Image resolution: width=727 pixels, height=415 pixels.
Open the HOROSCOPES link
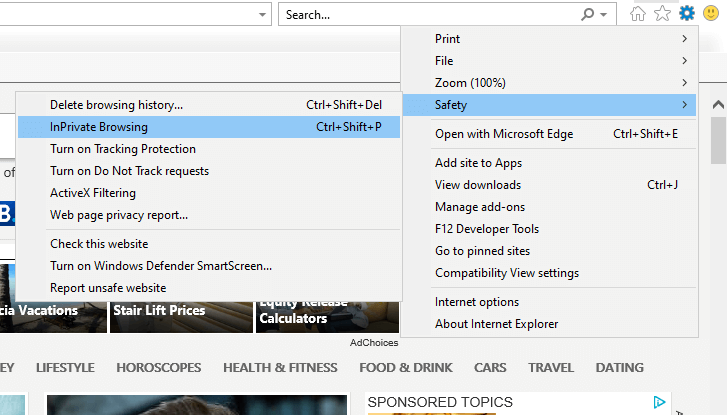tap(158, 367)
